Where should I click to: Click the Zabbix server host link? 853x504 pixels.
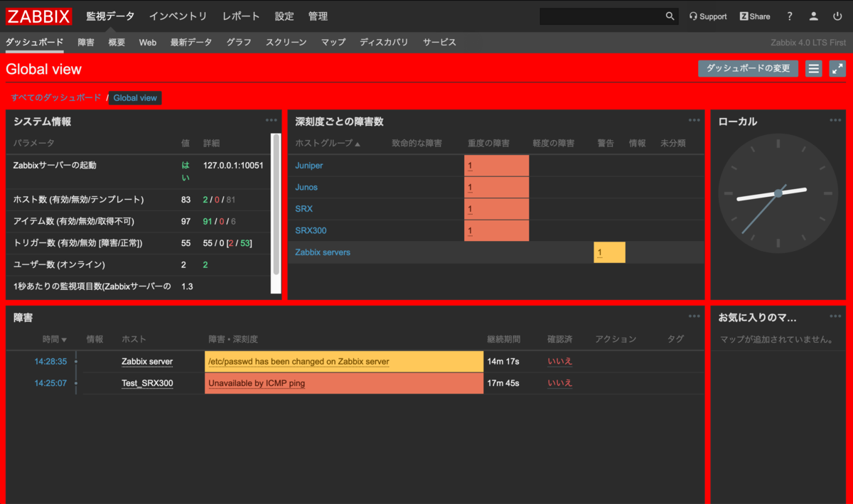pyautogui.click(x=147, y=361)
